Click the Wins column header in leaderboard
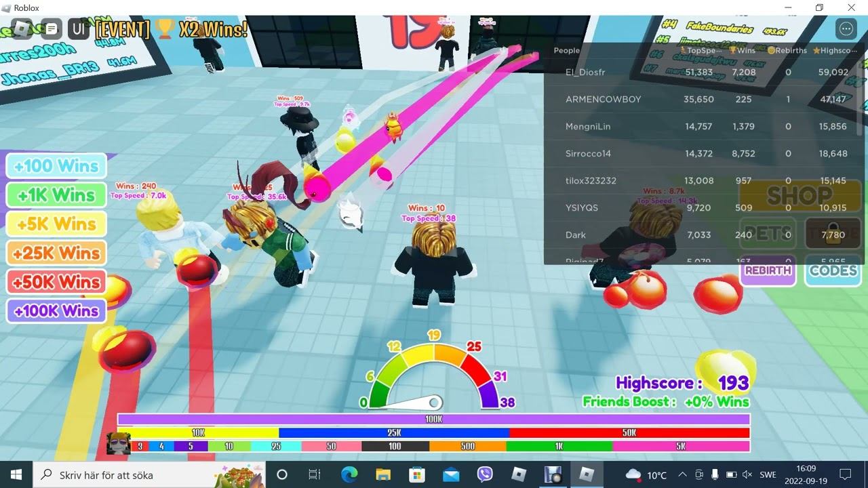The height and width of the screenshot is (488, 868). [x=742, y=50]
